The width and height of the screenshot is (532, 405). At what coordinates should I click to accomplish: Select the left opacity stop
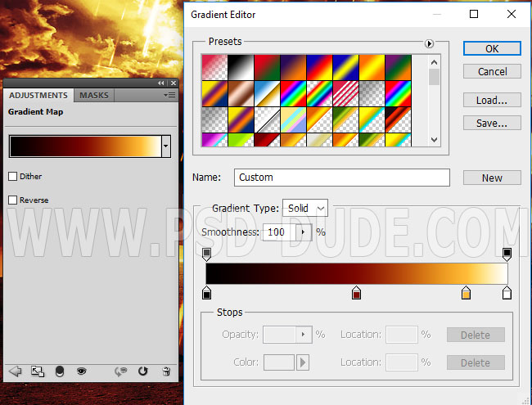(x=206, y=254)
